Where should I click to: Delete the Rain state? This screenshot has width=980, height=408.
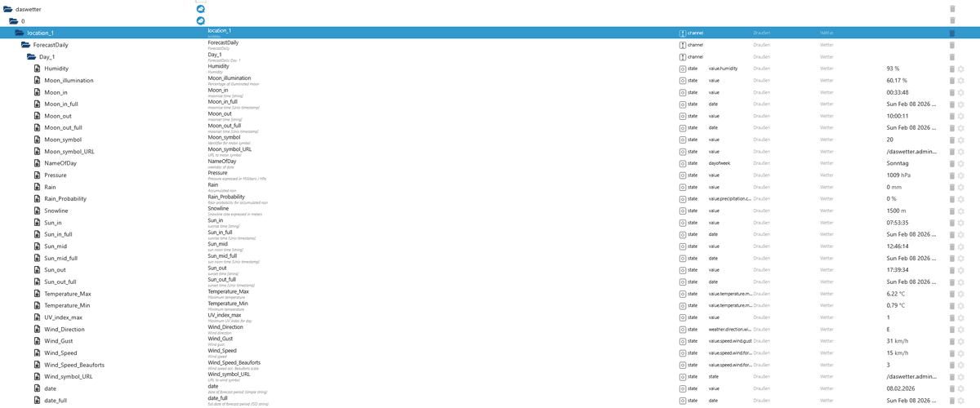click(952, 187)
